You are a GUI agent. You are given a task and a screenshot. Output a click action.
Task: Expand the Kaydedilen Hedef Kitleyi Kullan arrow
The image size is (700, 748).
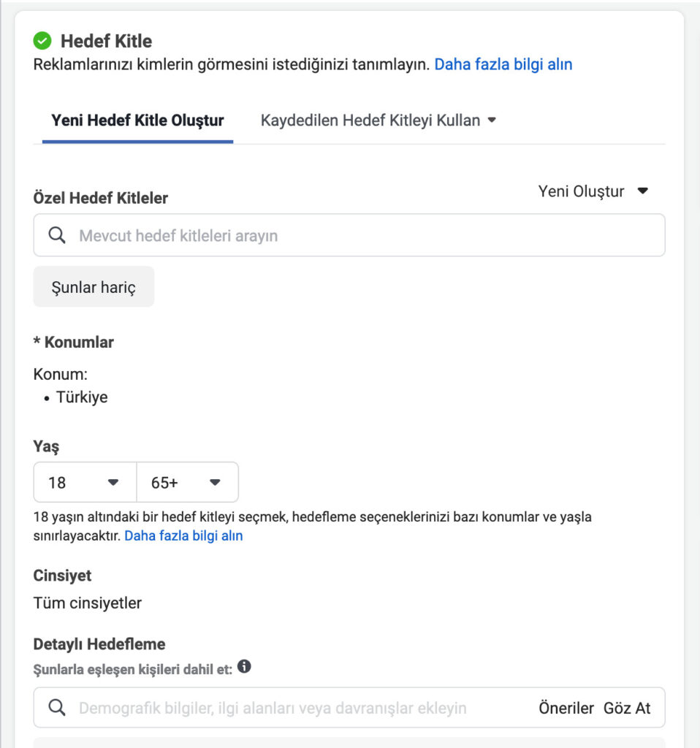(492, 120)
